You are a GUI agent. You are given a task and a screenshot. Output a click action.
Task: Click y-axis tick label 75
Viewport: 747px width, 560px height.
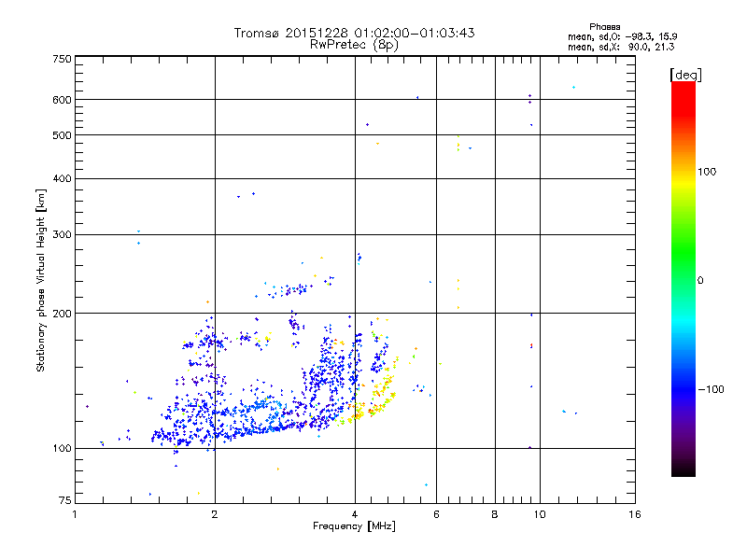pos(65,500)
